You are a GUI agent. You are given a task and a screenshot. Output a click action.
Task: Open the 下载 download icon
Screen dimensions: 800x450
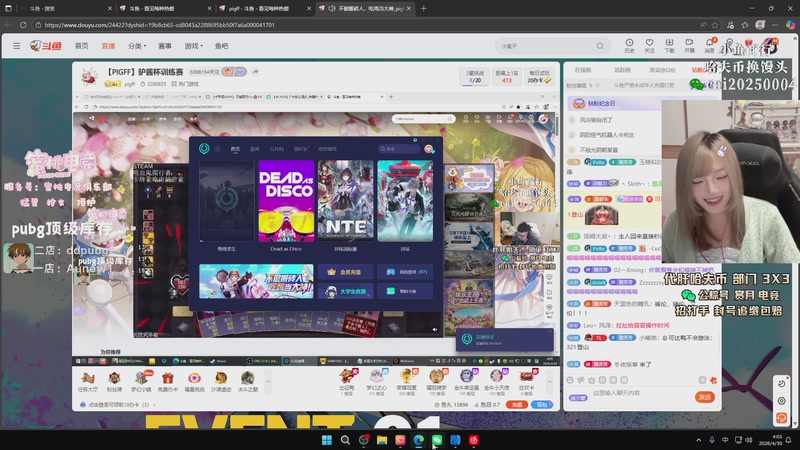pos(669,45)
